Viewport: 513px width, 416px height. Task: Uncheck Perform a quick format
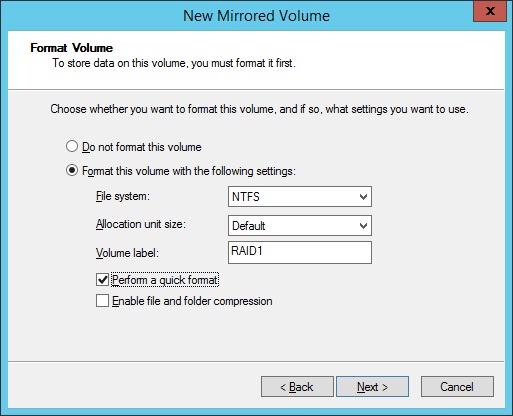[102, 280]
